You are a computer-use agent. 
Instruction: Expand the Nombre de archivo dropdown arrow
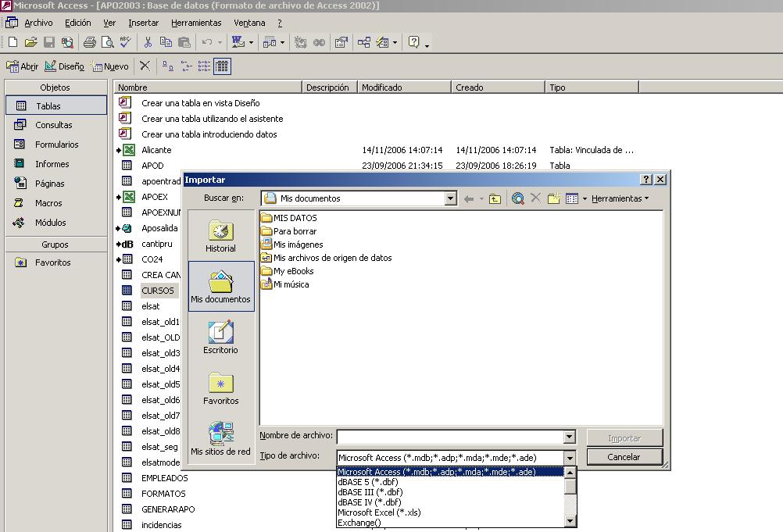point(569,437)
